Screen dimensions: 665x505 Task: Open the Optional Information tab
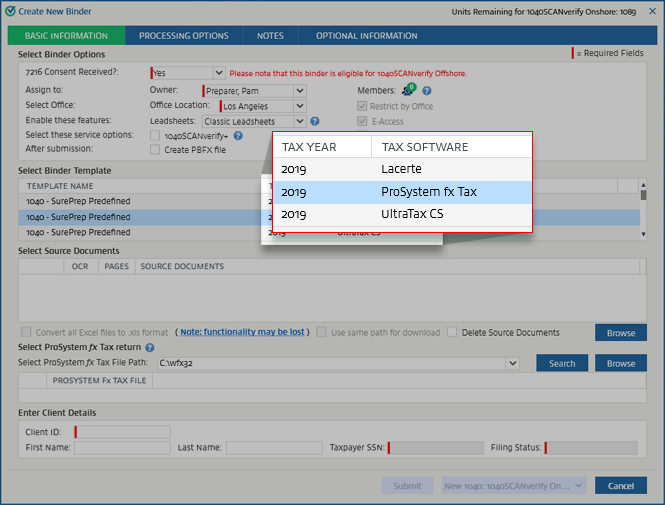[x=366, y=36]
